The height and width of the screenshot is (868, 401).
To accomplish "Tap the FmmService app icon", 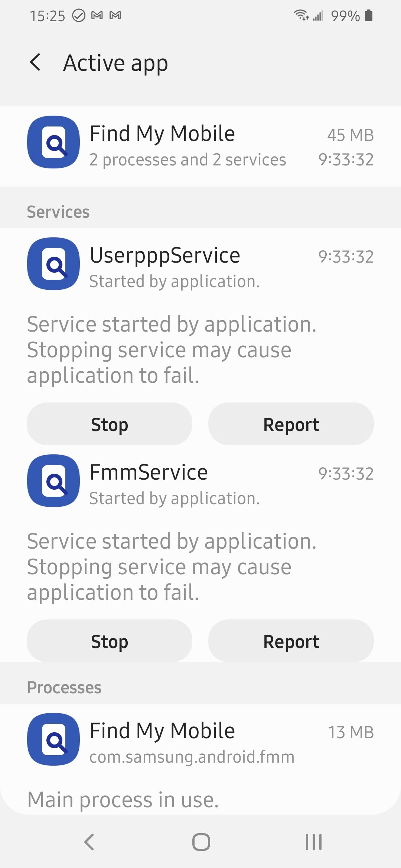I will pos(53,481).
